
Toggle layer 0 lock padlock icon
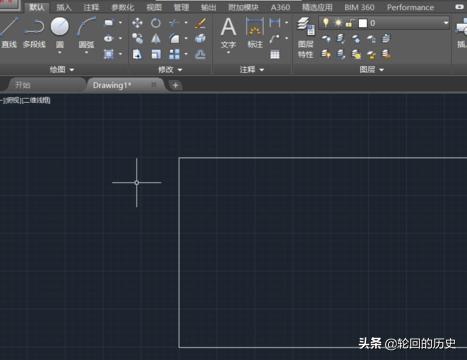(349, 23)
